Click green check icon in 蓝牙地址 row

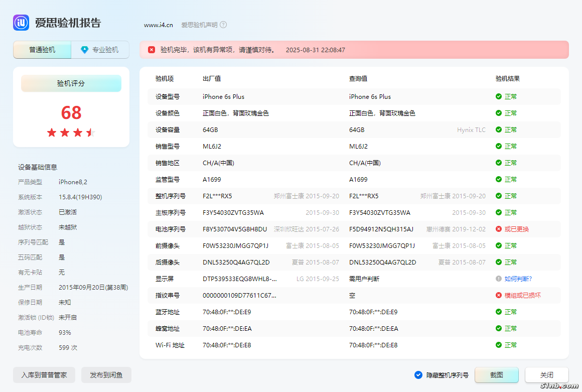(x=499, y=312)
